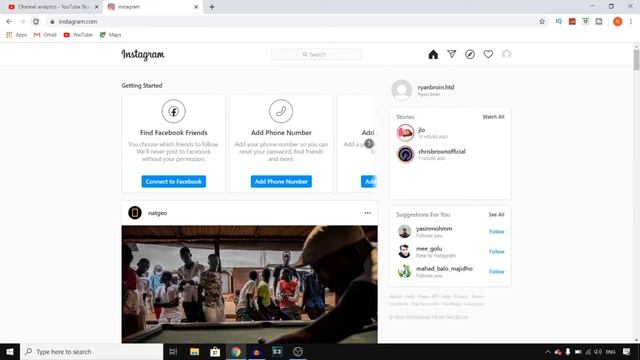
Task: Click Connect to Facebook button
Action: (173, 182)
